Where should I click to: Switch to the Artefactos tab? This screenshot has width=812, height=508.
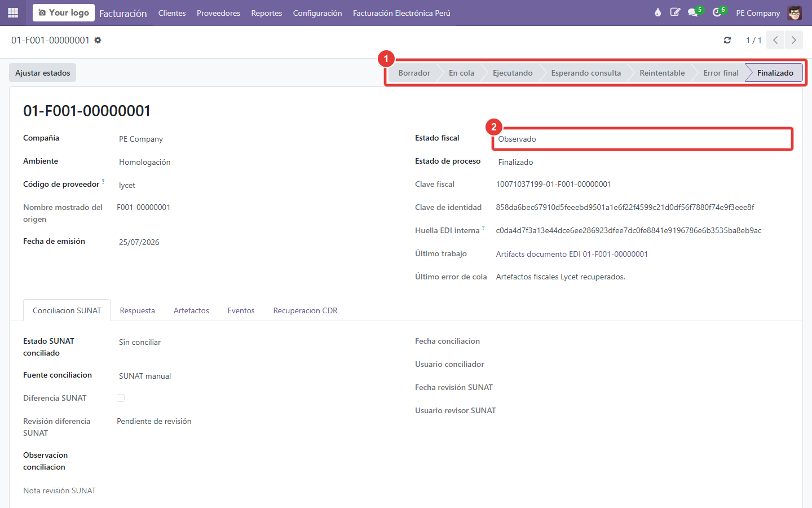click(x=191, y=310)
